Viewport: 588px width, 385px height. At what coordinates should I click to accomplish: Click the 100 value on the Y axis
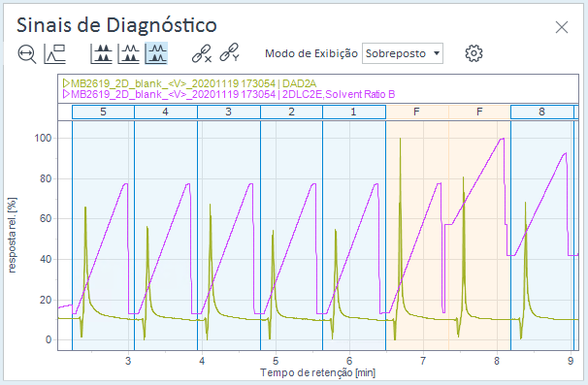coord(43,138)
